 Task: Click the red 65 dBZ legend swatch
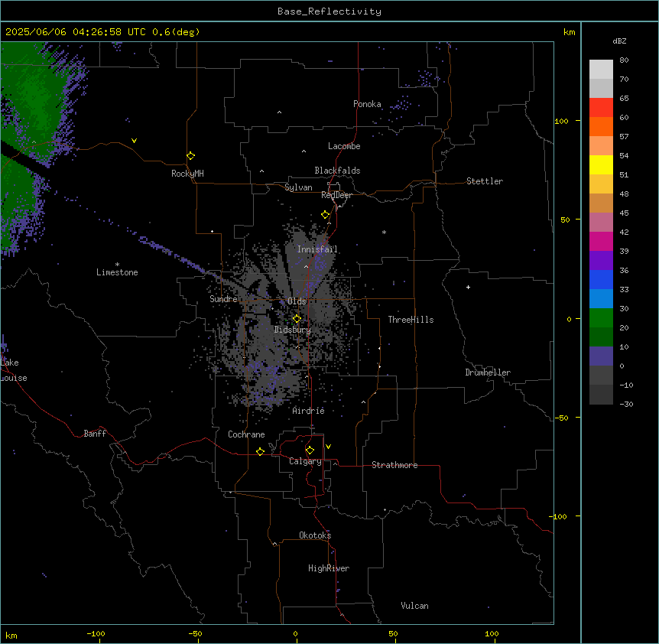pos(601,108)
